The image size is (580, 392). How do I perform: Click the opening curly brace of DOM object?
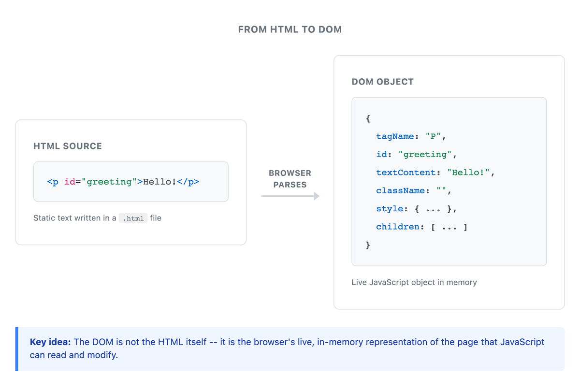click(368, 118)
